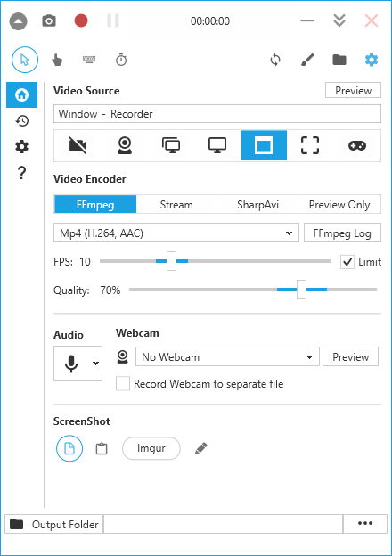The height and width of the screenshot is (556, 392).
Task: Start recording with red record button
Action: pos(81,20)
